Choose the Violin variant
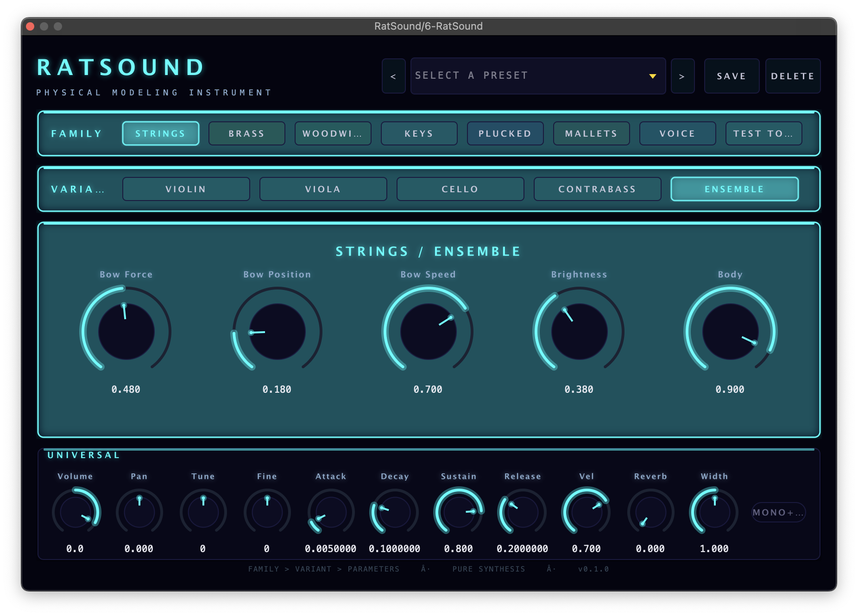The width and height of the screenshot is (858, 616). pos(186,189)
